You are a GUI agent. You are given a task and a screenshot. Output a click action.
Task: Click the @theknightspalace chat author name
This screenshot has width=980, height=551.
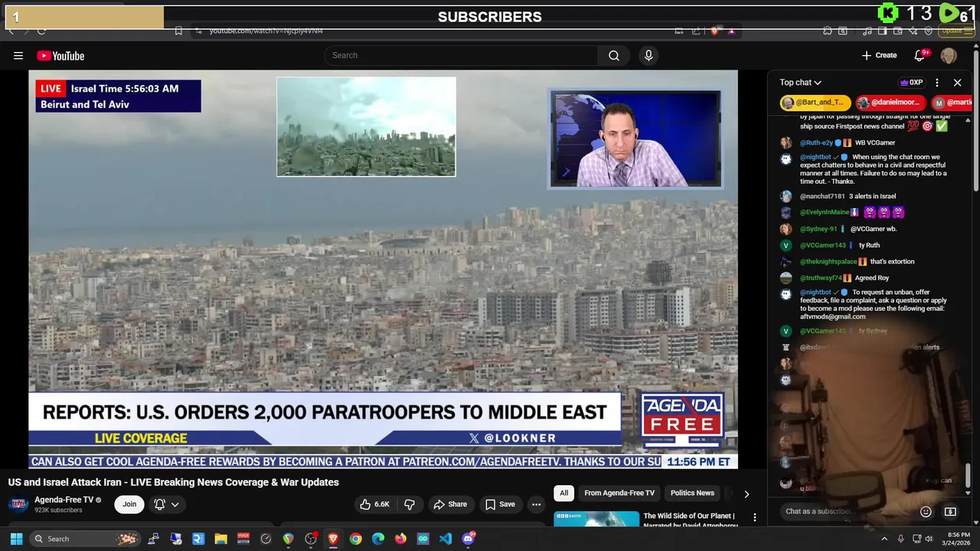point(828,262)
